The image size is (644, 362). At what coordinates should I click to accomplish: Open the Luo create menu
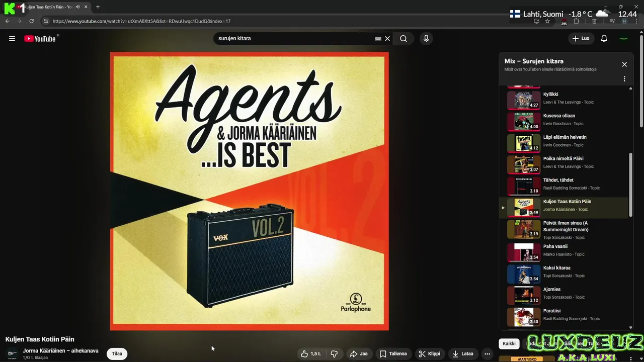[x=581, y=39]
